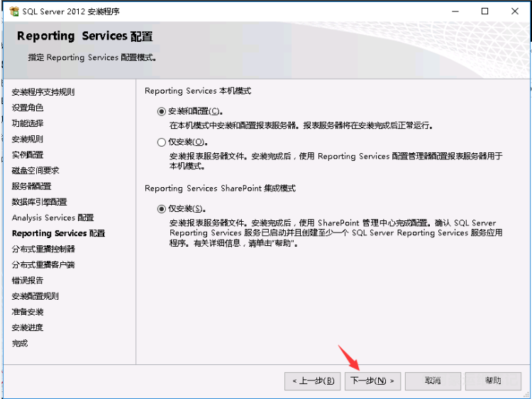The height and width of the screenshot is (399, 532).
Task: Select the 安装和配置 native mode radio button
Action: coord(162,111)
